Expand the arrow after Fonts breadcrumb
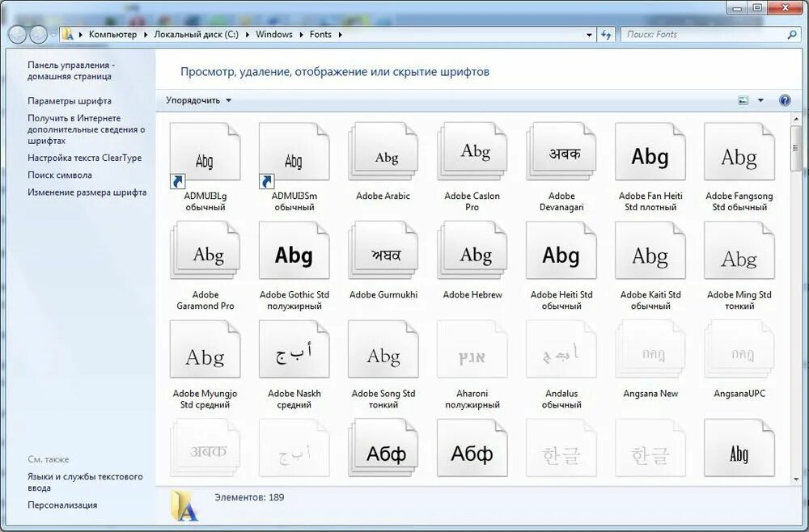This screenshot has width=809, height=532. [x=340, y=35]
